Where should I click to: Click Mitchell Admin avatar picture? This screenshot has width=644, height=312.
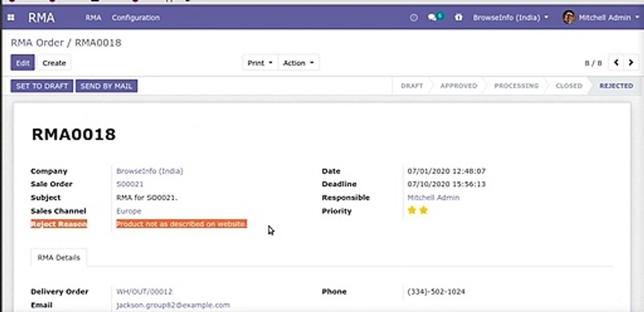click(x=569, y=17)
